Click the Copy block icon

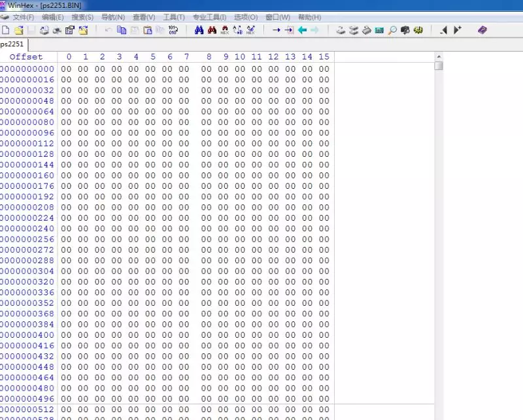[122, 30]
